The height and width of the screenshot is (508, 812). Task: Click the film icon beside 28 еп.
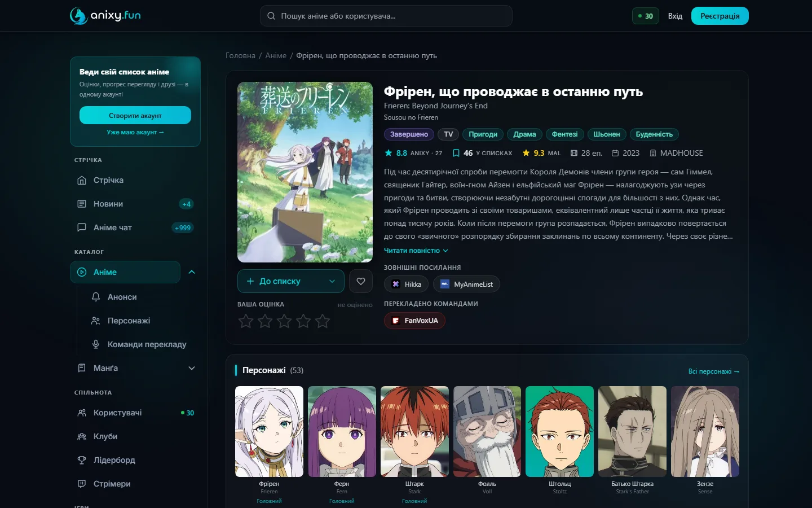(x=574, y=153)
